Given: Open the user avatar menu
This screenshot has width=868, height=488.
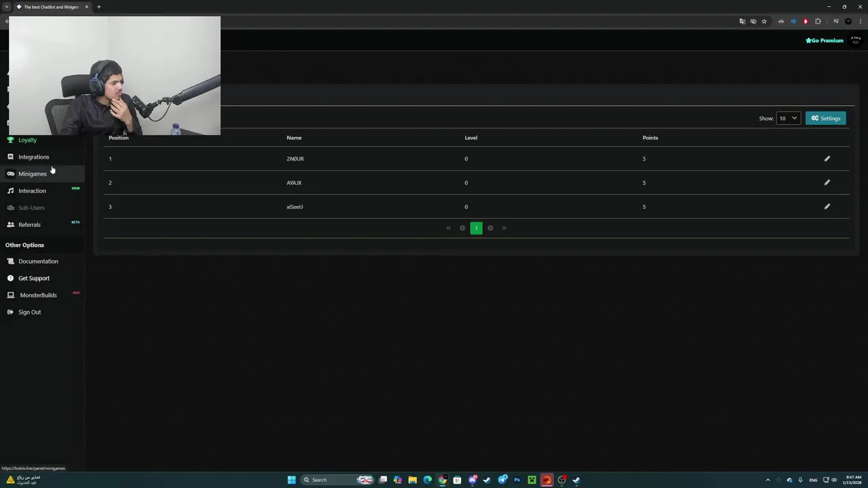Looking at the screenshot, I should pyautogui.click(x=856, y=41).
